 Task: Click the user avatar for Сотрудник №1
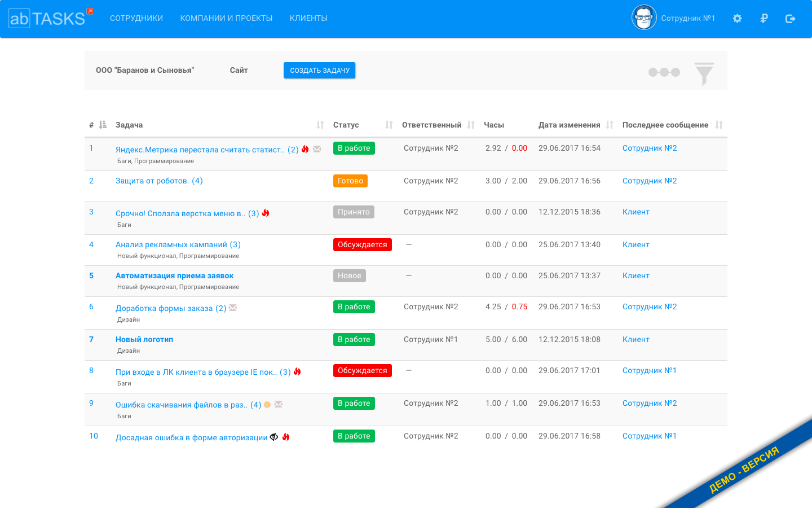tap(644, 17)
